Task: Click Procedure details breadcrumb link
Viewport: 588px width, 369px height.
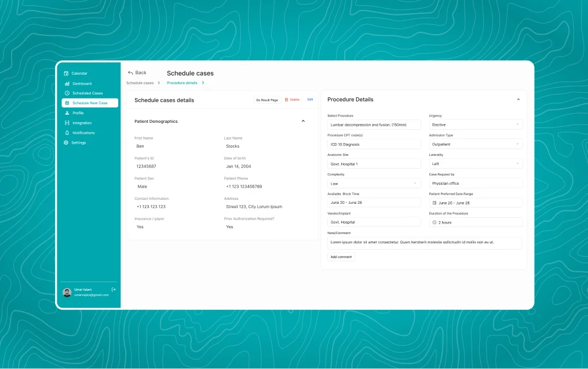Action: (x=182, y=83)
